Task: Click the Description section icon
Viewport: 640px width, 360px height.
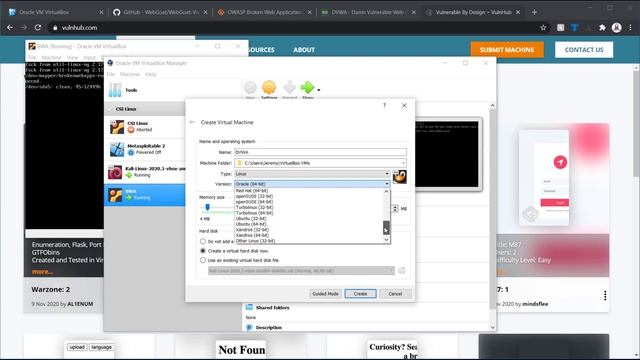Action: [249, 327]
